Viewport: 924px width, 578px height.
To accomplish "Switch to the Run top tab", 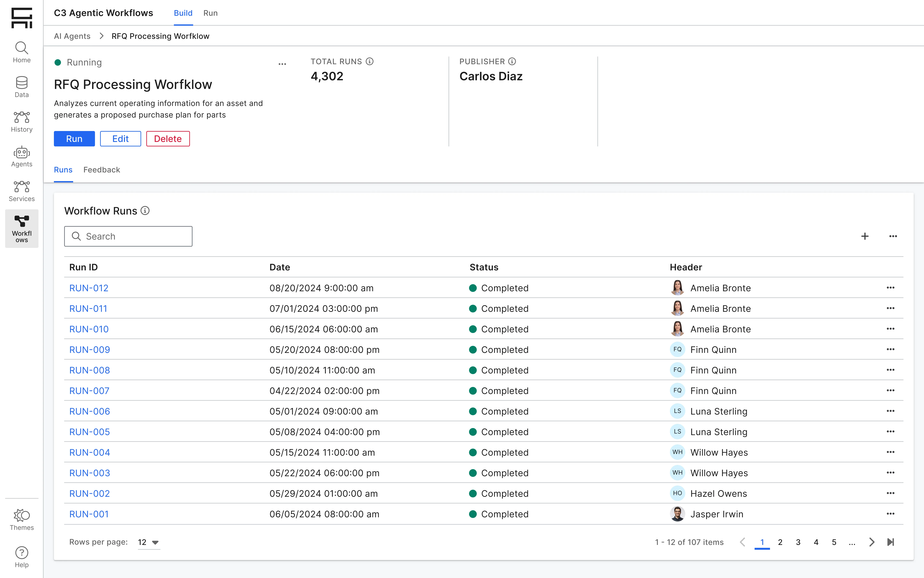I will pos(210,13).
